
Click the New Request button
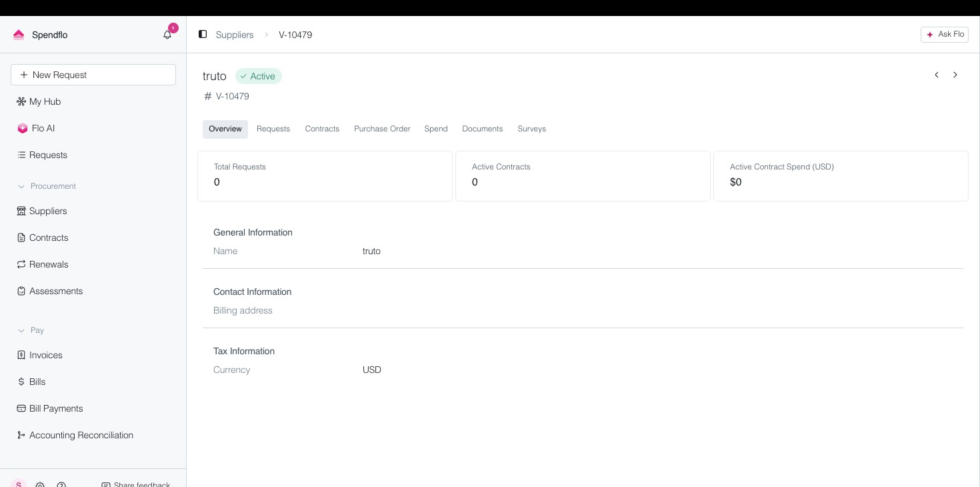pyautogui.click(x=93, y=75)
